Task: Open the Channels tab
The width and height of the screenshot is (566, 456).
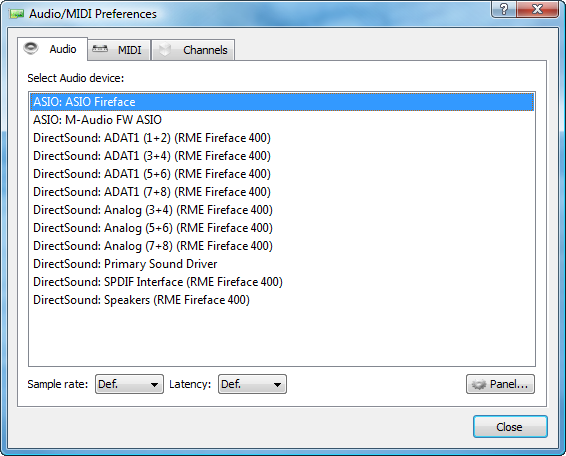Action: (x=193, y=50)
